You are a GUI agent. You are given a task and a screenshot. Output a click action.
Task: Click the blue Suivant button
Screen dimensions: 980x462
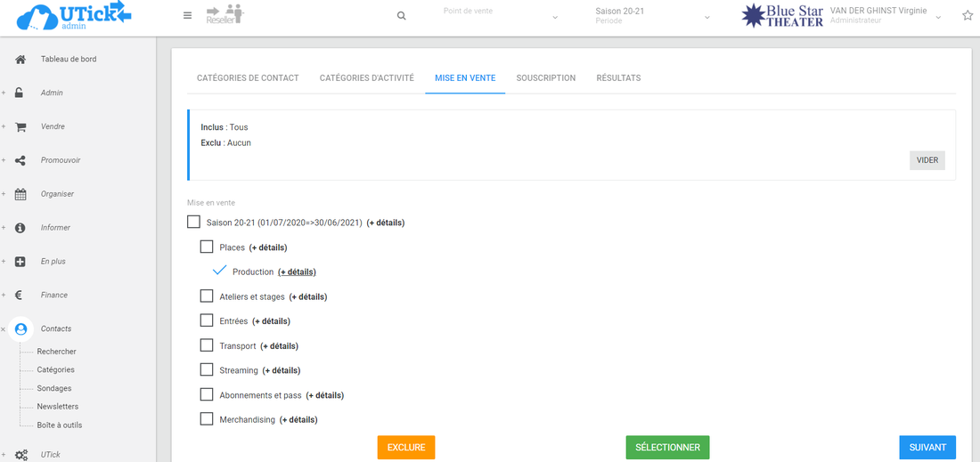click(927, 447)
